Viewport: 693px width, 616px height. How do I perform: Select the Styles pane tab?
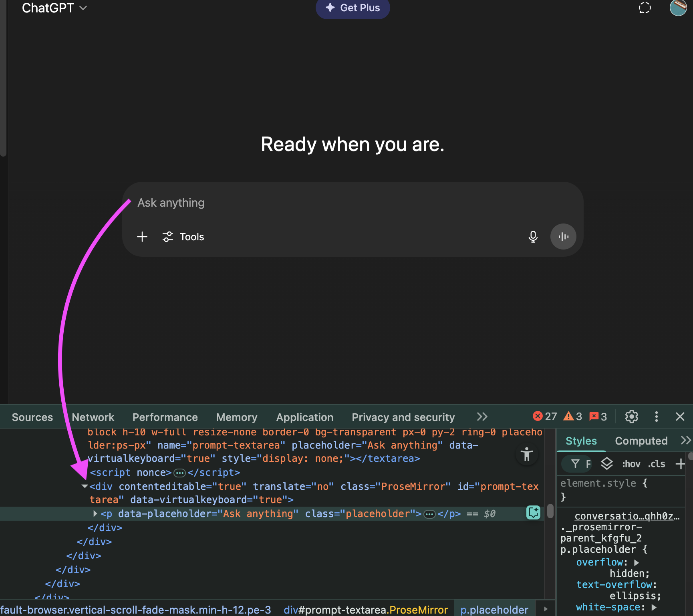[581, 441]
